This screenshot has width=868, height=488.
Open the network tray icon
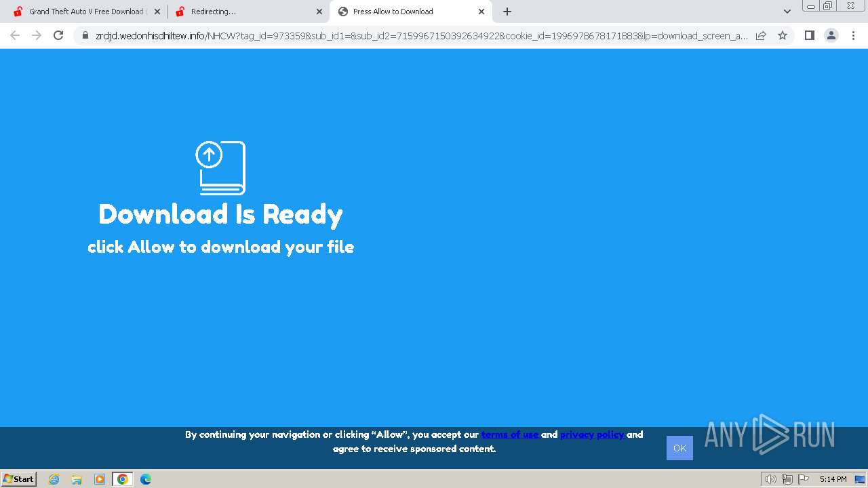pyautogui.click(x=787, y=479)
